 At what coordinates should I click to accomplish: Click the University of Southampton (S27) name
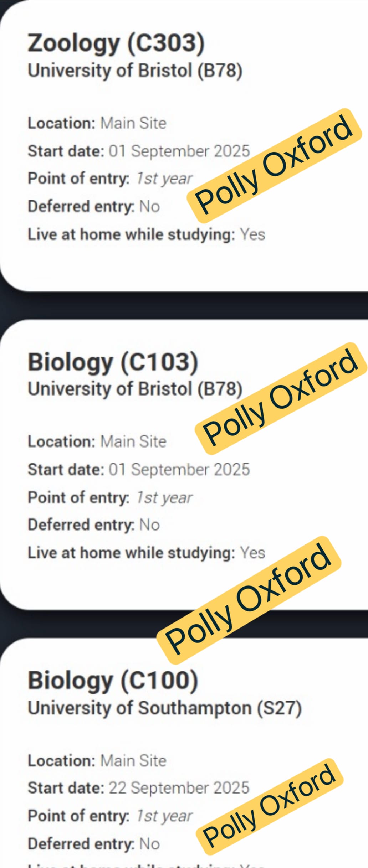(x=165, y=708)
